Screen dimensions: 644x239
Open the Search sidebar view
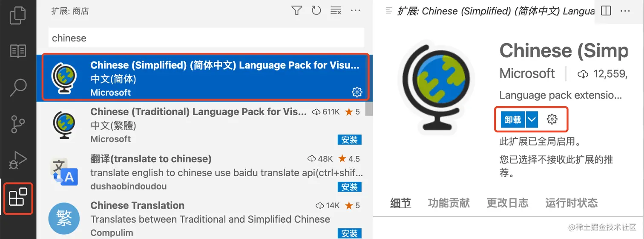click(18, 87)
